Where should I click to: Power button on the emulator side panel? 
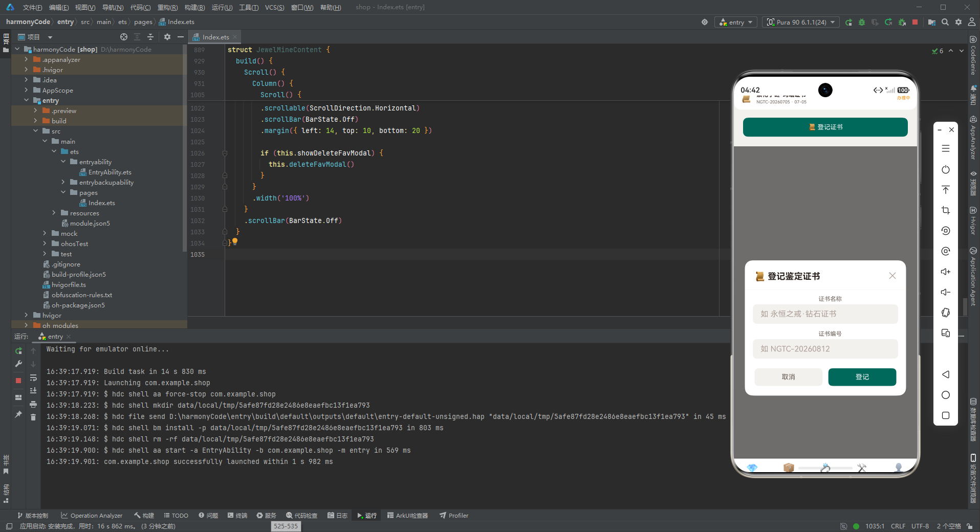pyautogui.click(x=946, y=169)
